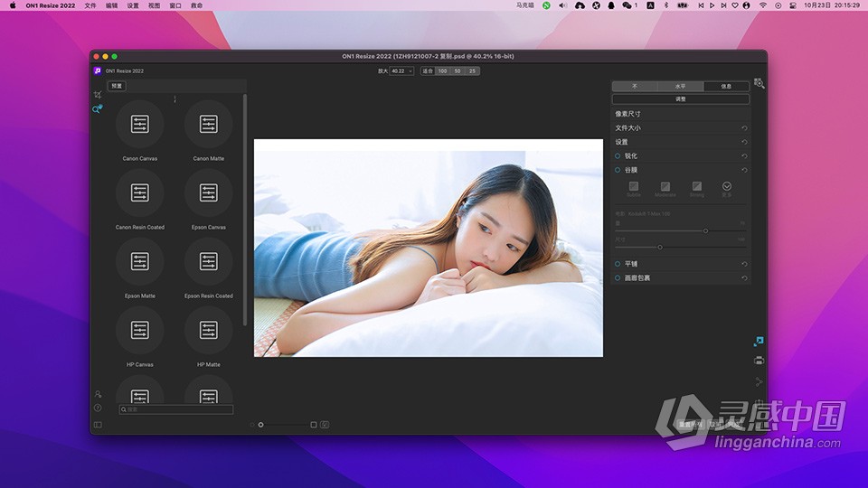Enable the 锐化 toggle circle
The height and width of the screenshot is (488, 868).
(x=618, y=156)
